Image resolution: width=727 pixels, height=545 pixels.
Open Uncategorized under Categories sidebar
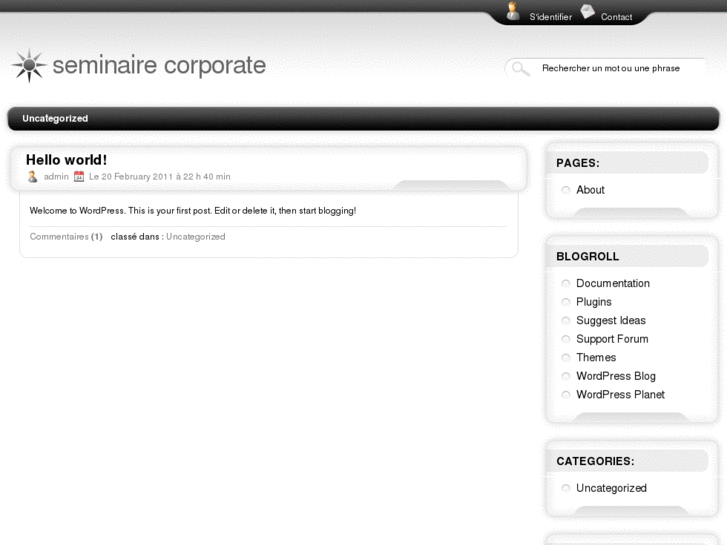tap(611, 488)
